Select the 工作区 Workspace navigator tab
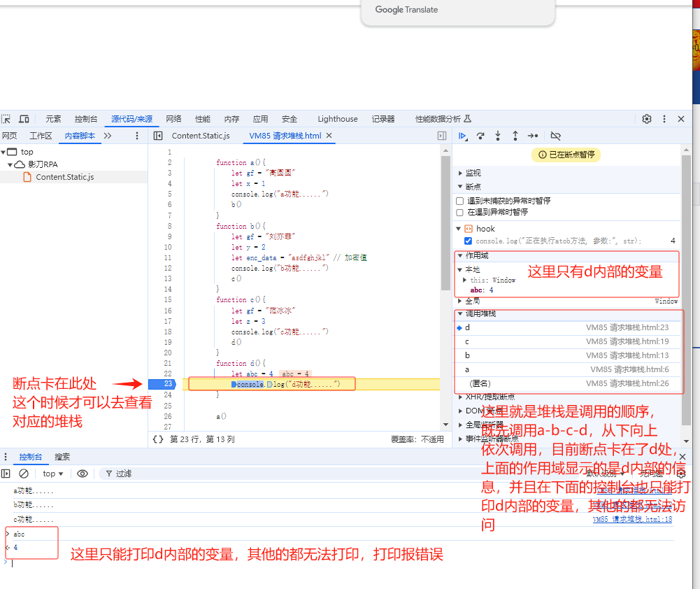The image size is (700, 589). pos(41,136)
